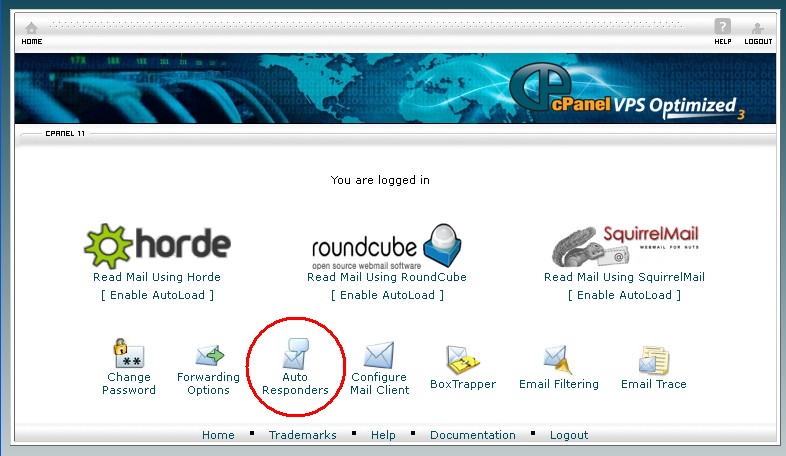Click the Configure Mail Client envelope icon
Screen dimensions: 786x456
[379, 355]
